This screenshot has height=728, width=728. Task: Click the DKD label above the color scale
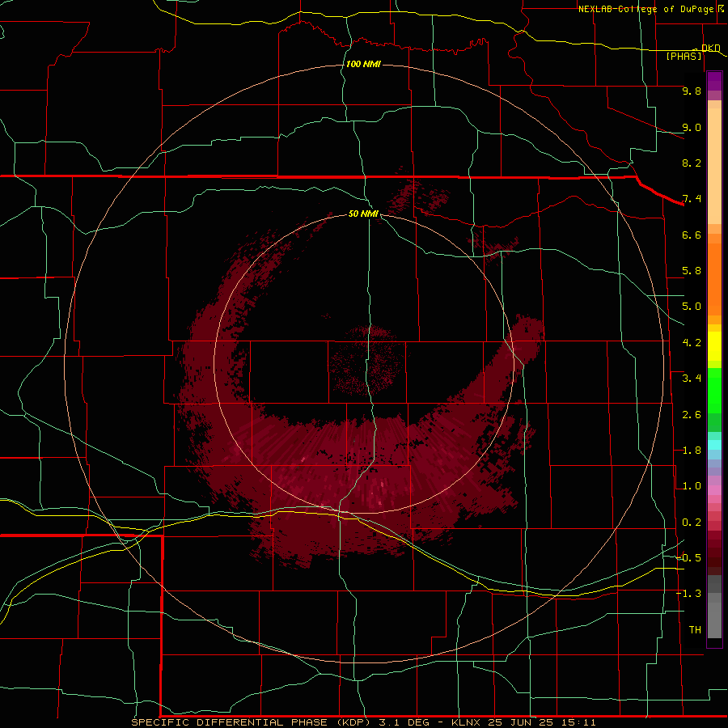click(711, 48)
